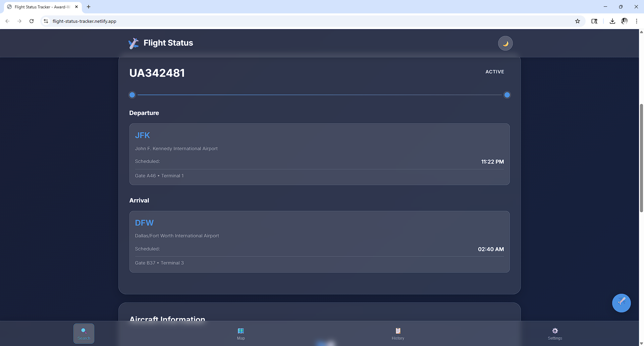The image size is (644, 346).
Task: Click the 11:22 PM scheduled departure time
Action: (492, 162)
